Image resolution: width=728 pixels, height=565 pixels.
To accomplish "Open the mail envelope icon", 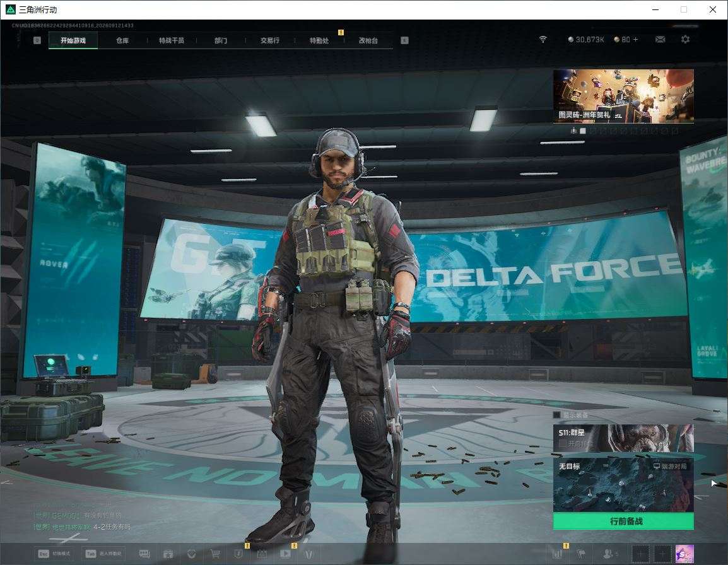I will [x=660, y=40].
